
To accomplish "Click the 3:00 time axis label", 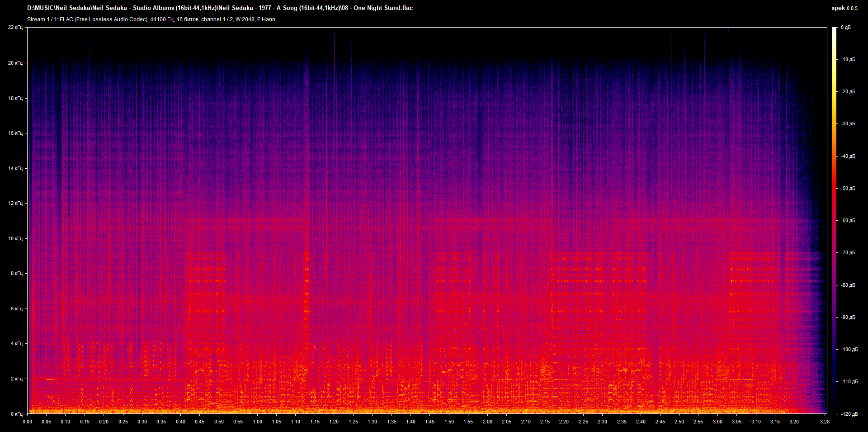I will point(717,422).
